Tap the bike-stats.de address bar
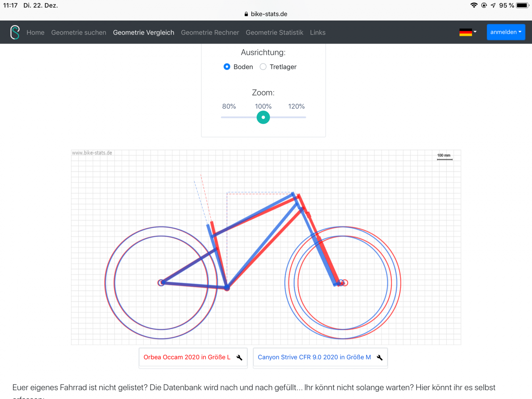 point(269,14)
